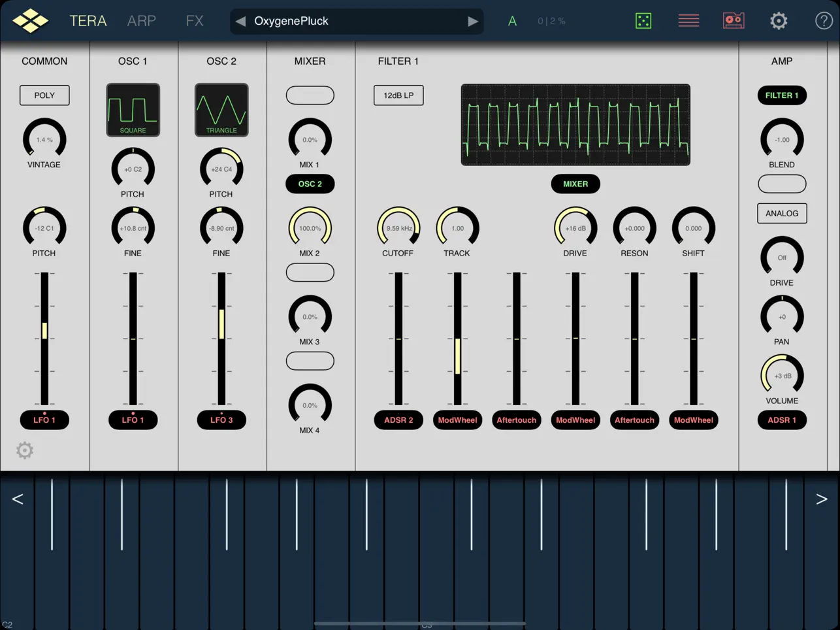Shift keyboard down with left chevron
The width and height of the screenshot is (840, 630).
point(18,499)
